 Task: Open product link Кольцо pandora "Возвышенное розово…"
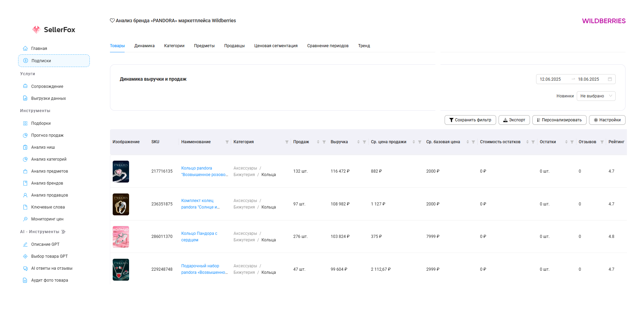205,171
